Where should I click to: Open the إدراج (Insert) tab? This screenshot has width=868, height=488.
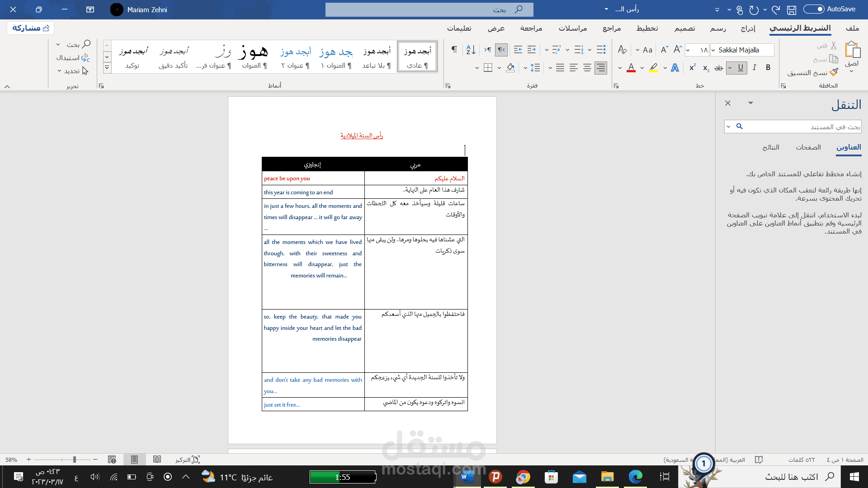tap(748, 28)
